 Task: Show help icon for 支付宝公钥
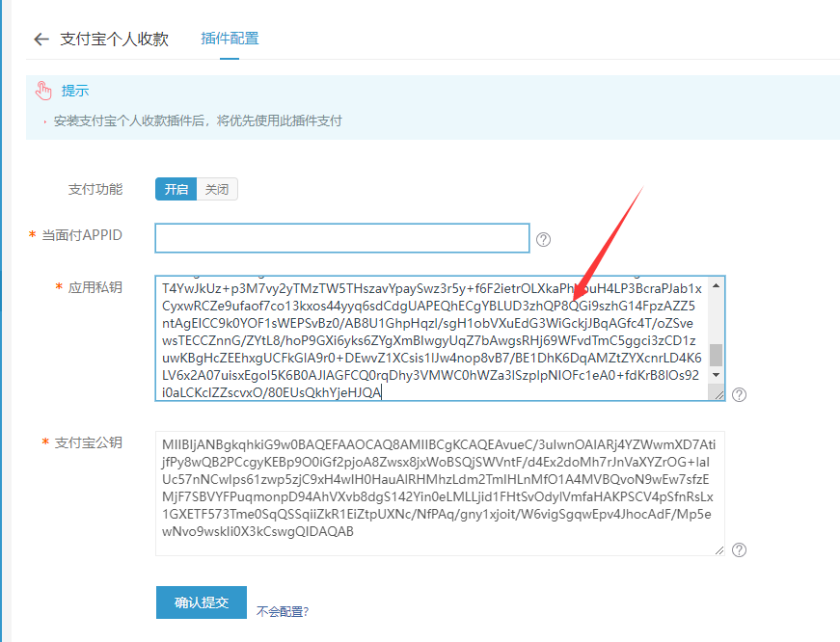point(740,549)
